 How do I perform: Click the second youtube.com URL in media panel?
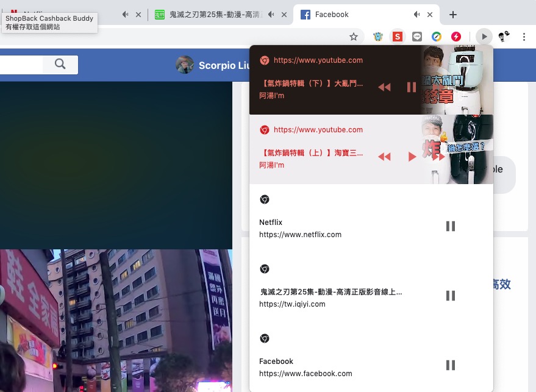318,129
